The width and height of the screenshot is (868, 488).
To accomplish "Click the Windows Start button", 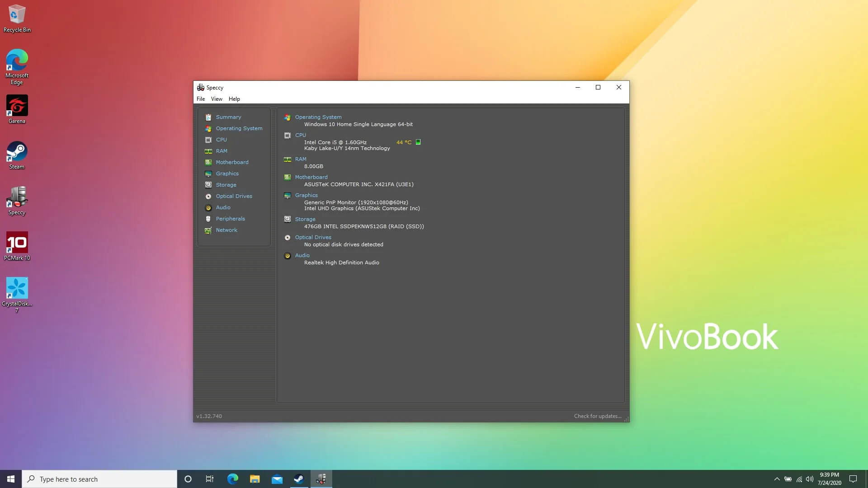I will (11, 479).
